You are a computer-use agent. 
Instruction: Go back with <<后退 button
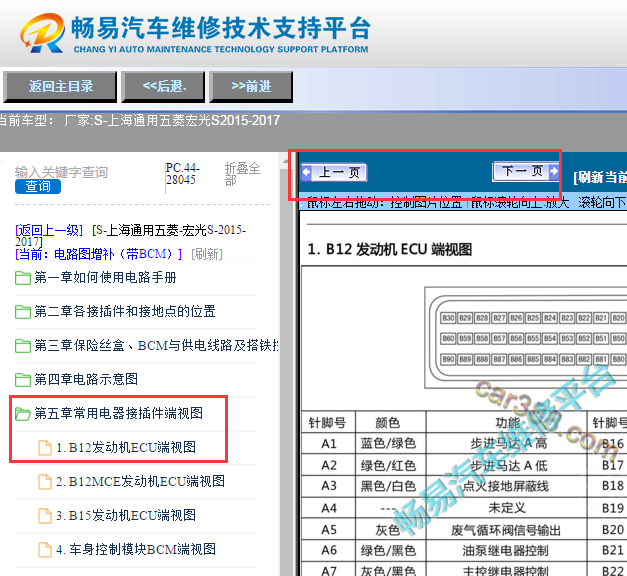pos(164,86)
